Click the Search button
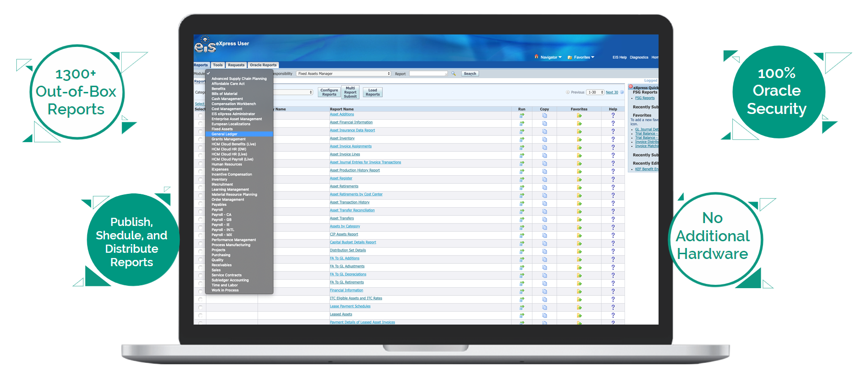This screenshot has height=371, width=868. [x=470, y=74]
